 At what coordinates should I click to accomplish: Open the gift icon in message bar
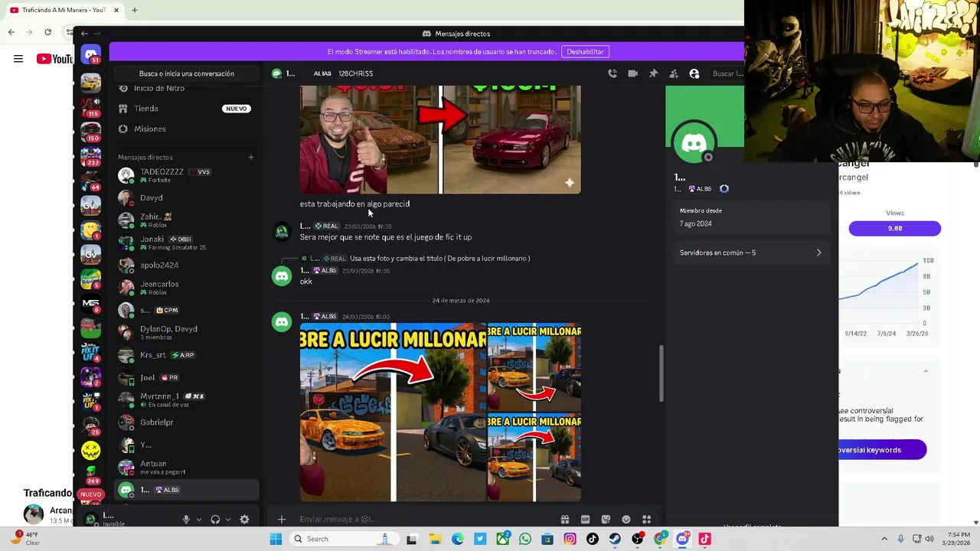pyautogui.click(x=564, y=519)
